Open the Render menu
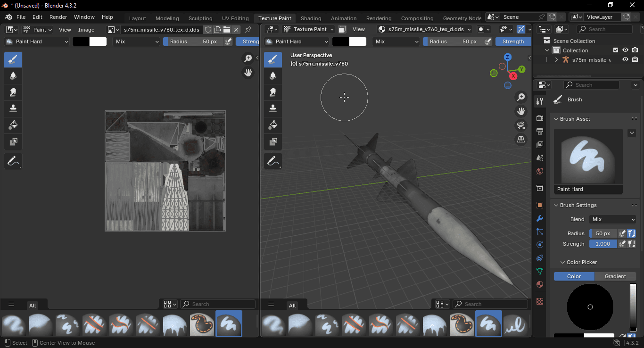The height and width of the screenshot is (348, 644). point(58,17)
